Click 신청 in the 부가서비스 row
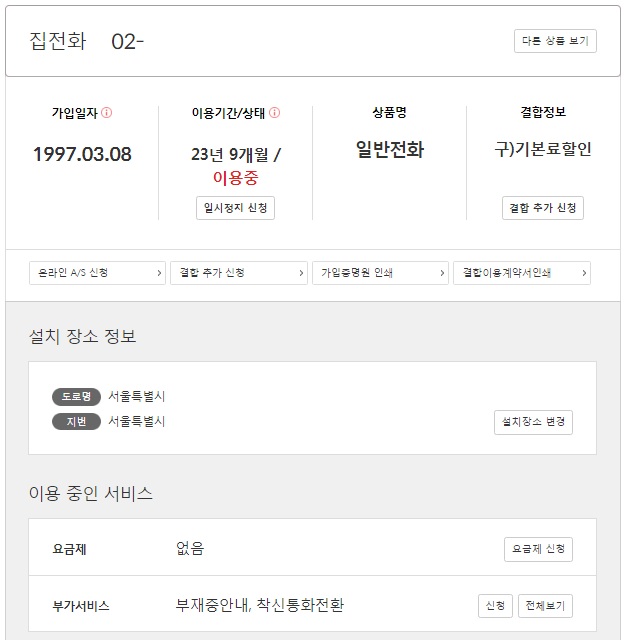625x640 pixels. [495, 606]
